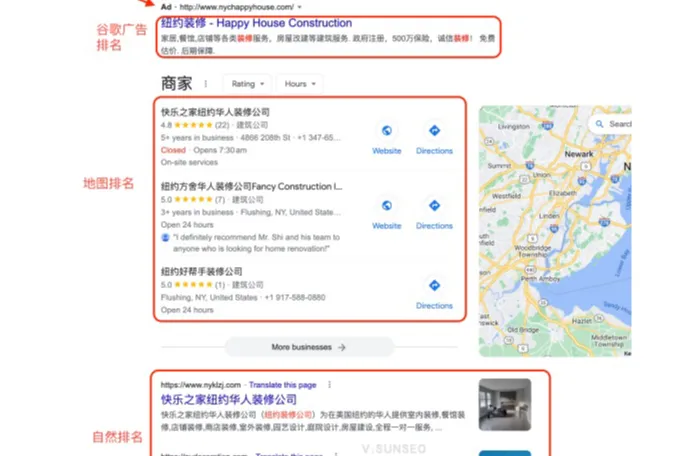Click Website globe icon for Fancy Construction
The width and height of the screenshot is (685, 456).
pos(387,205)
